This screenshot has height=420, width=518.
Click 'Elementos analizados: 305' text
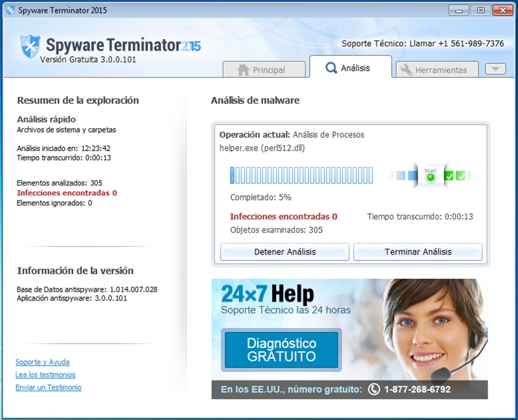(60, 183)
